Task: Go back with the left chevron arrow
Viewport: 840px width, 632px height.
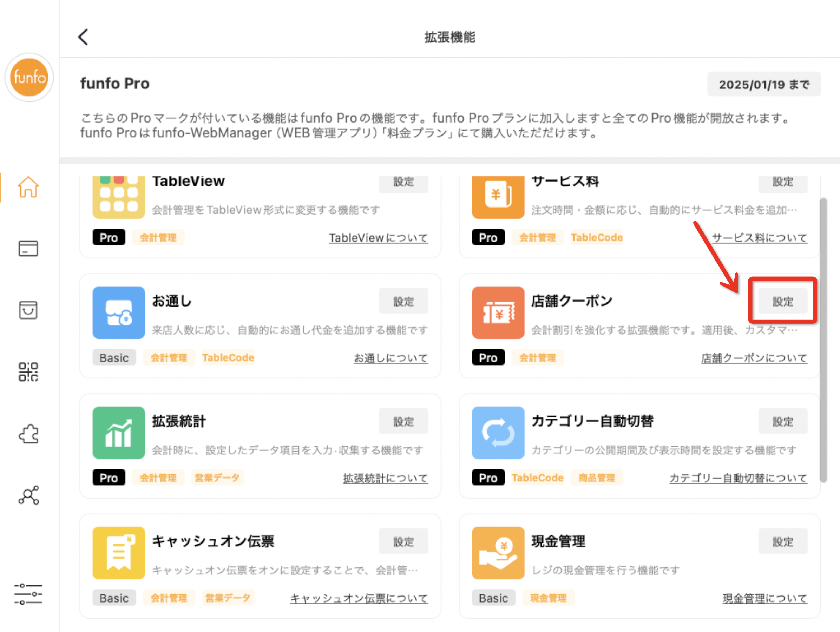Action: coord(83,37)
